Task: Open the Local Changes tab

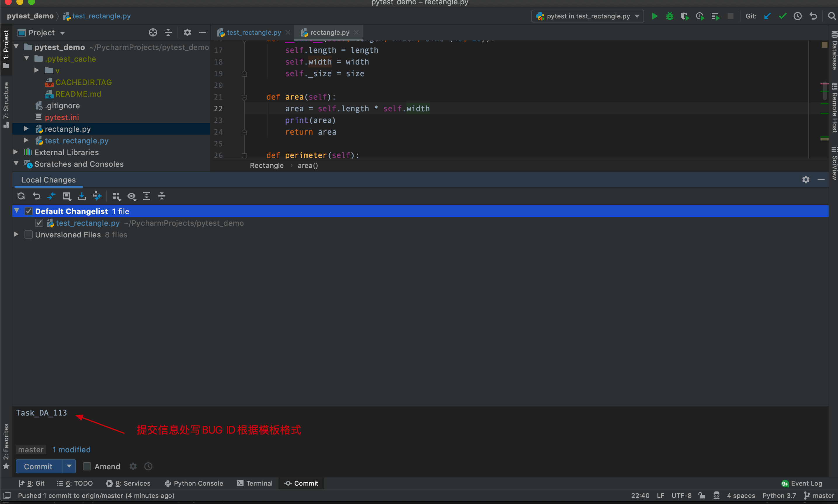Action: pos(48,180)
